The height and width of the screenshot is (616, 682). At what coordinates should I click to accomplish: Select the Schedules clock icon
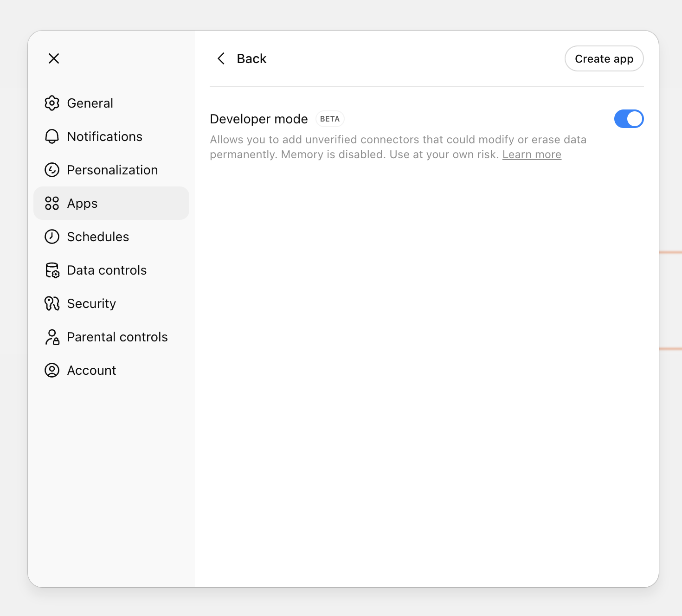tap(52, 237)
